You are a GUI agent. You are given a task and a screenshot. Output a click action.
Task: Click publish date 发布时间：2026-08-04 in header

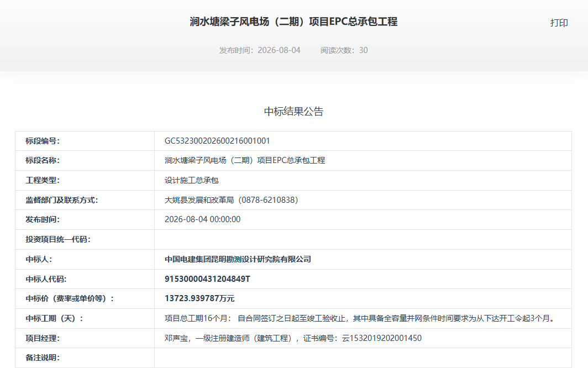[x=260, y=50]
